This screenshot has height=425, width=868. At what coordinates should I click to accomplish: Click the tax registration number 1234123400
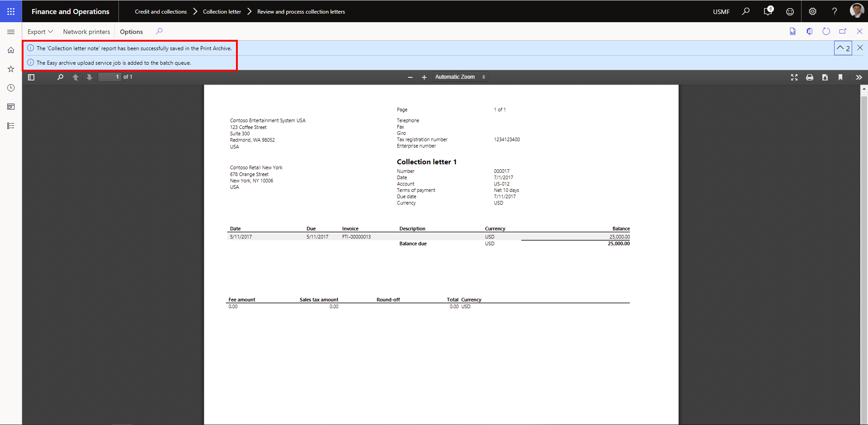(507, 139)
